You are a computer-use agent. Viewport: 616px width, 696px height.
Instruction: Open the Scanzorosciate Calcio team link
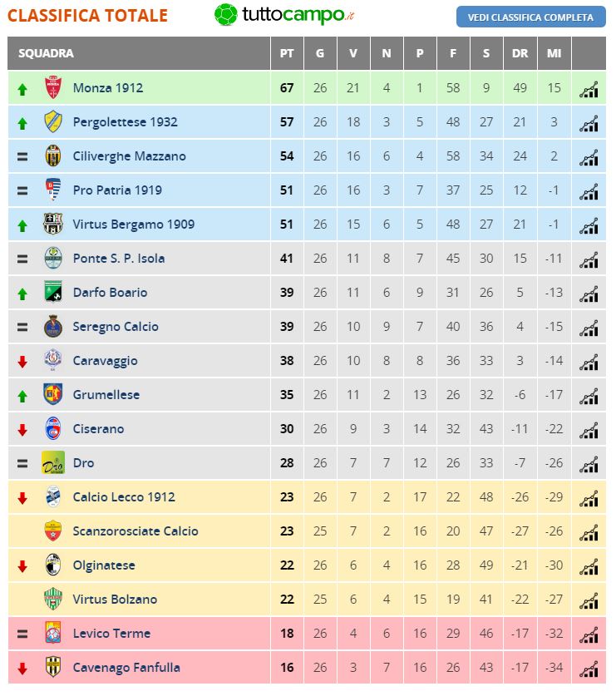[136, 531]
